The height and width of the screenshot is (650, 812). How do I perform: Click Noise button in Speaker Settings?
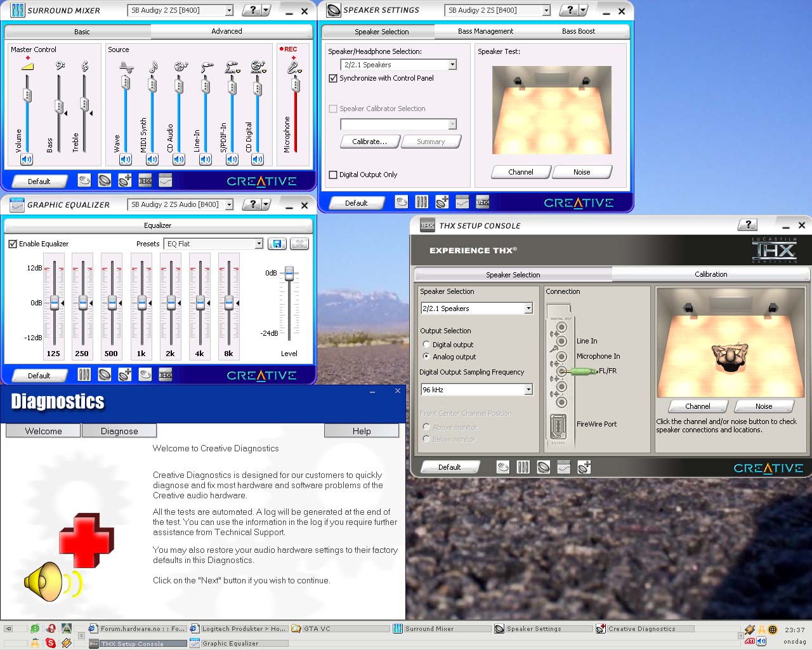pos(582,172)
